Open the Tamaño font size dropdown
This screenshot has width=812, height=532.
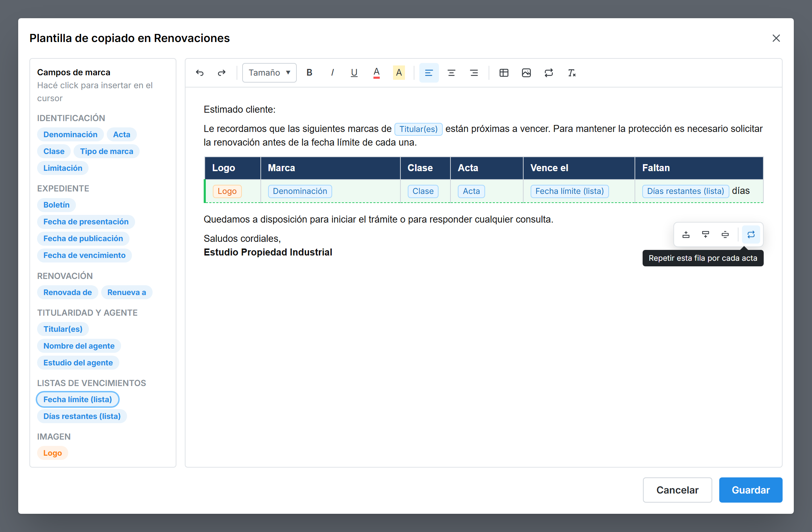(x=269, y=73)
